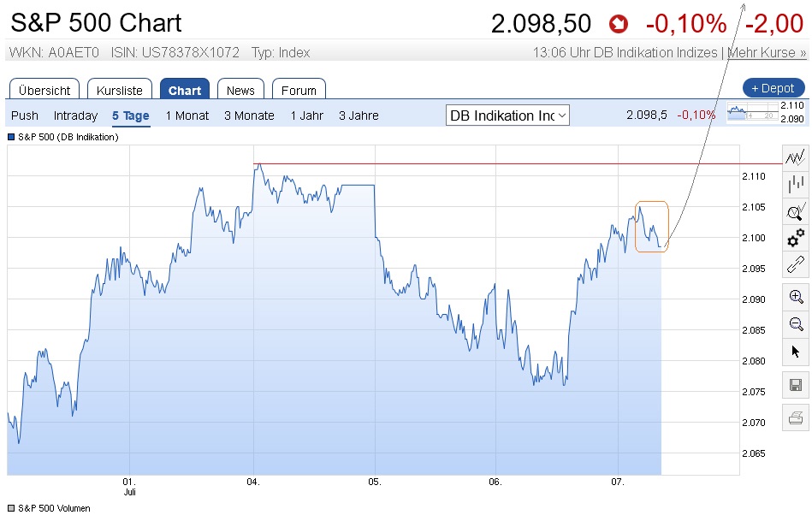Expand the DB Indikation exchange dropdown

(x=508, y=115)
